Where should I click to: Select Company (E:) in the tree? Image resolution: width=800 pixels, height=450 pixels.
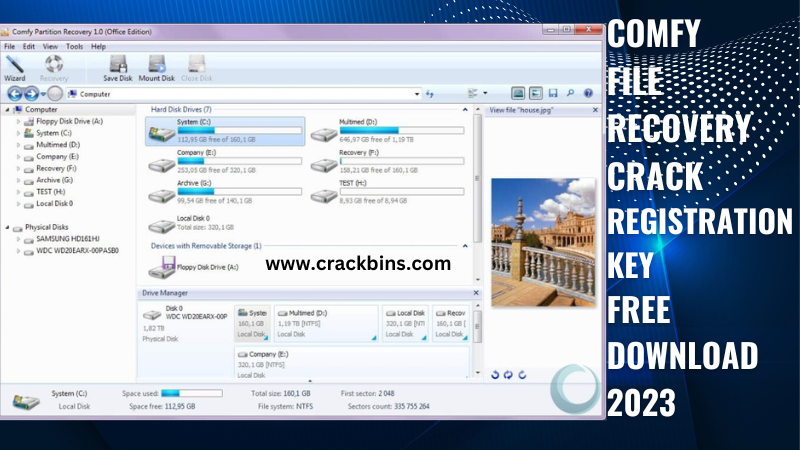click(x=57, y=157)
